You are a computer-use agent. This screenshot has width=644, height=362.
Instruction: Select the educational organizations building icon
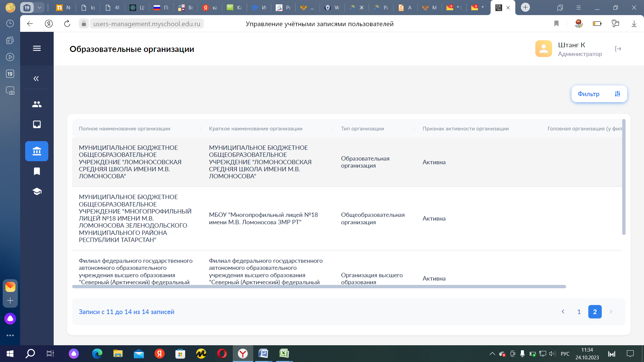(x=37, y=151)
